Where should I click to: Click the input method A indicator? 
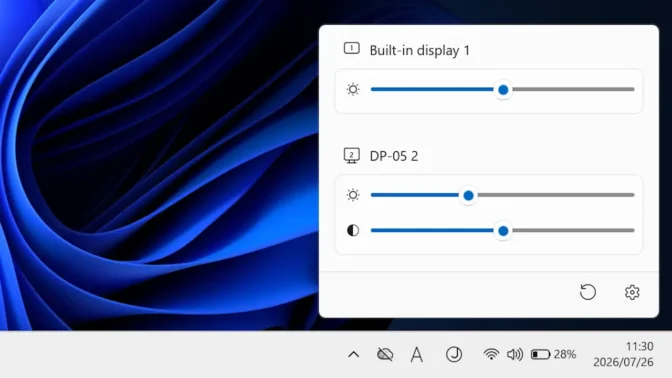point(416,355)
